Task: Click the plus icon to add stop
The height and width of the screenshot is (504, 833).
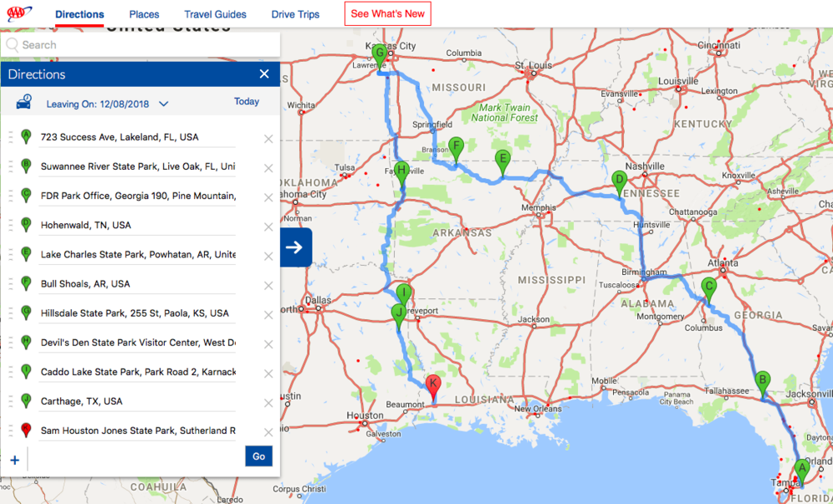Action: click(14, 460)
